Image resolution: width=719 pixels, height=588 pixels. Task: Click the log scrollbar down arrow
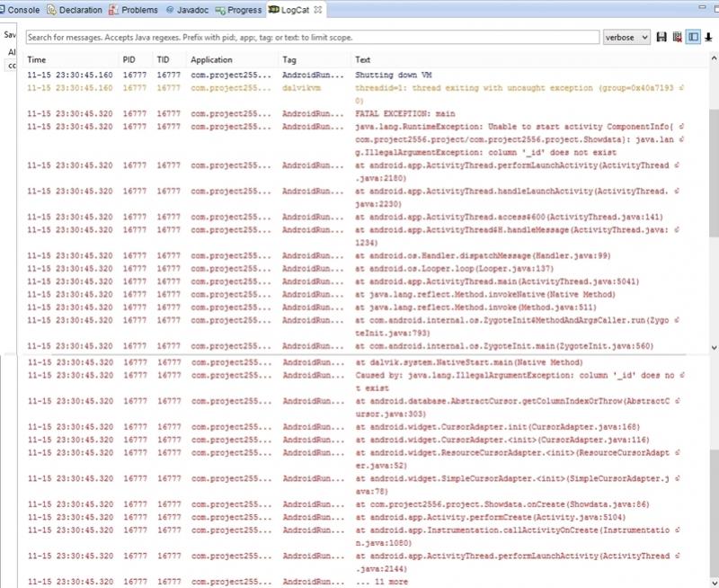(x=714, y=348)
